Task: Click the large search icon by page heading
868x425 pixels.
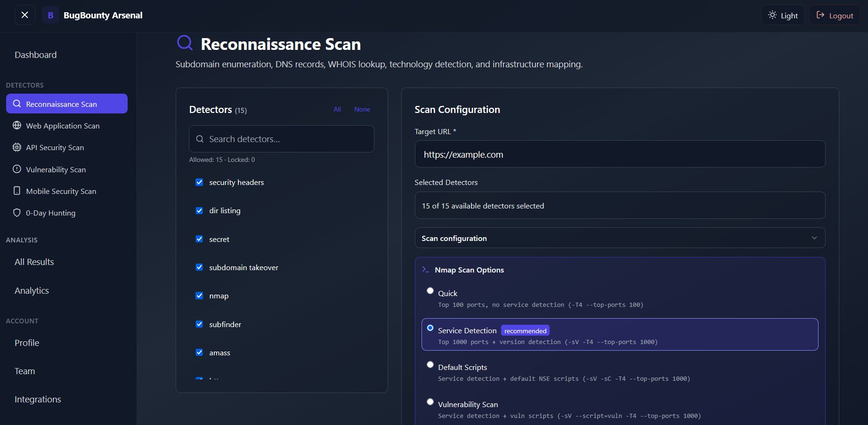Action: (x=185, y=43)
